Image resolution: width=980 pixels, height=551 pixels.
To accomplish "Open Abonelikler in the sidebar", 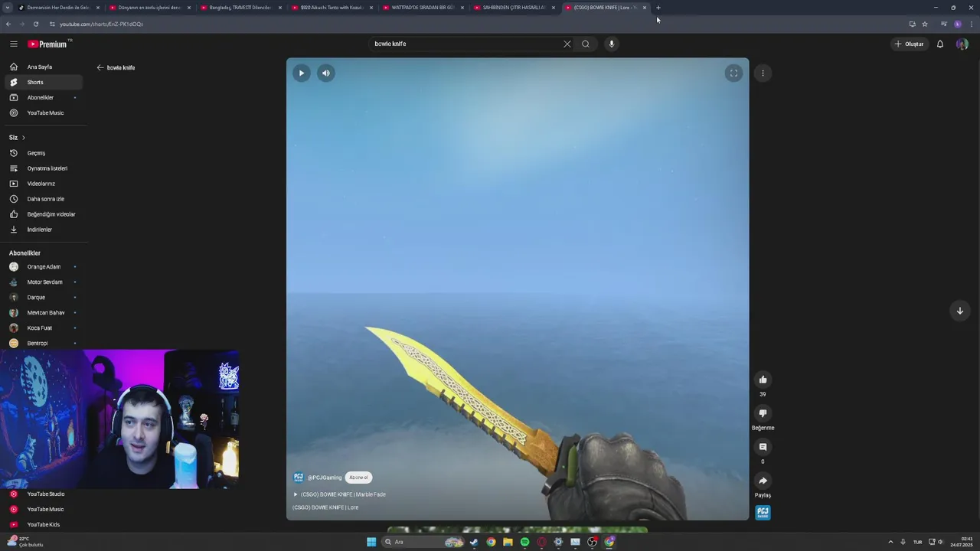I will coord(44,97).
